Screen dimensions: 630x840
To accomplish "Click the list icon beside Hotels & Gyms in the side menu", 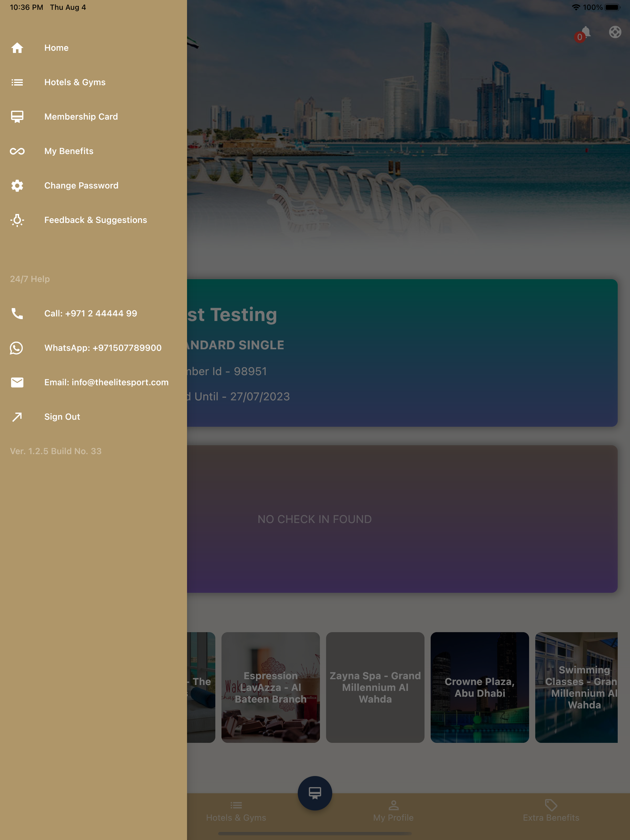I will click(x=17, y=82).
